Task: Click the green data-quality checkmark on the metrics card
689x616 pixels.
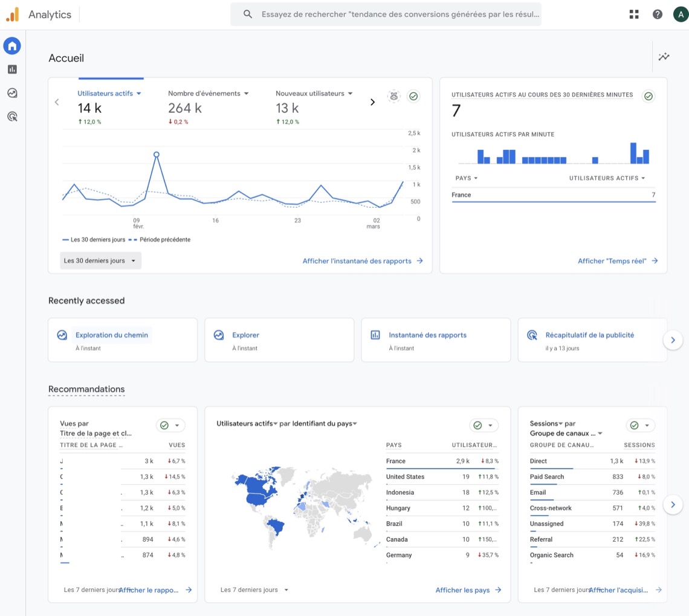Action: point(413,96)
